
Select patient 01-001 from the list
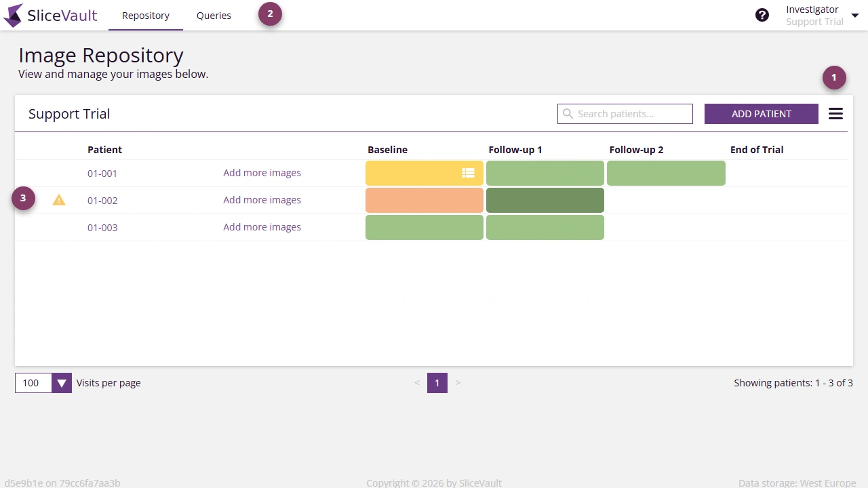click(102, 173)
